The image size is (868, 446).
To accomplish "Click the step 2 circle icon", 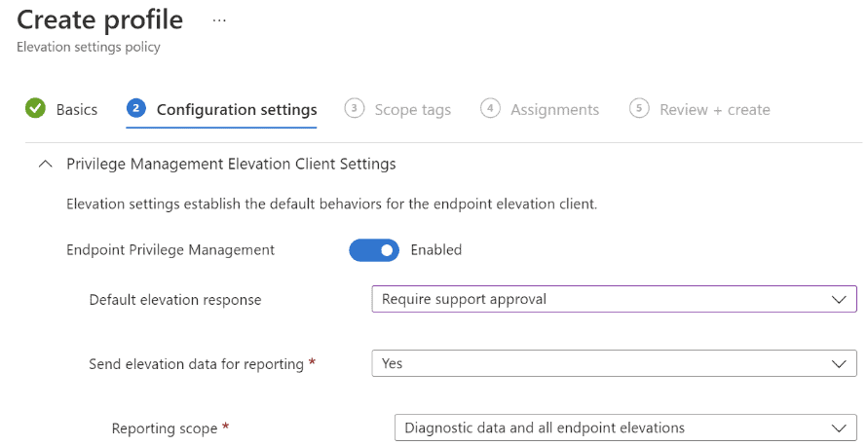I will click(x=136, y=108).
